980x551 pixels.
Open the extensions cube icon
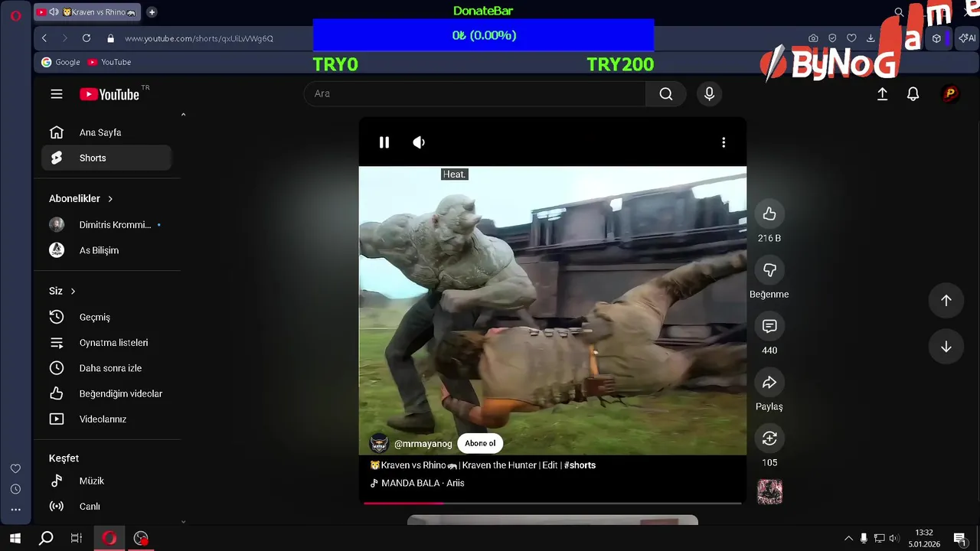936,38
